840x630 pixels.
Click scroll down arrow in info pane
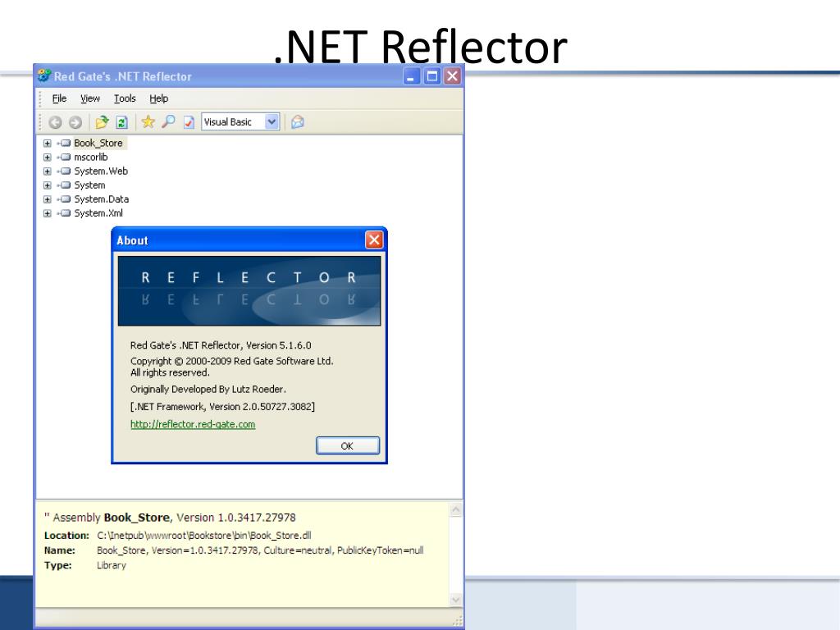click(456, 600)
